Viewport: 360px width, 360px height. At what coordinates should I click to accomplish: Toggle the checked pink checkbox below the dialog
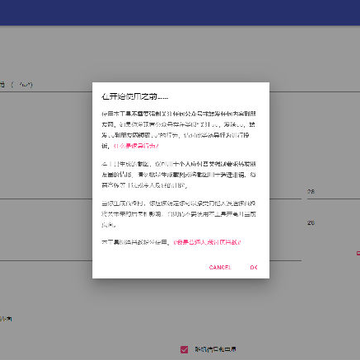184,350
